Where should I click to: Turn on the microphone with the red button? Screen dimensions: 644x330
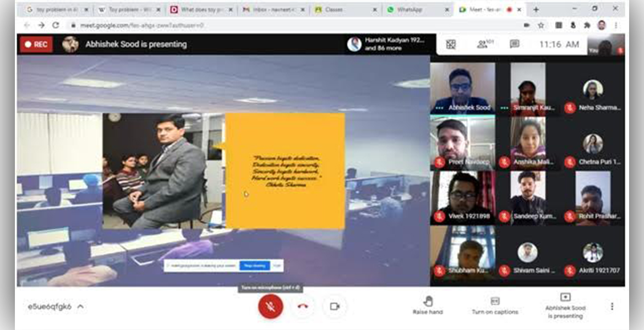click(270, 306)
